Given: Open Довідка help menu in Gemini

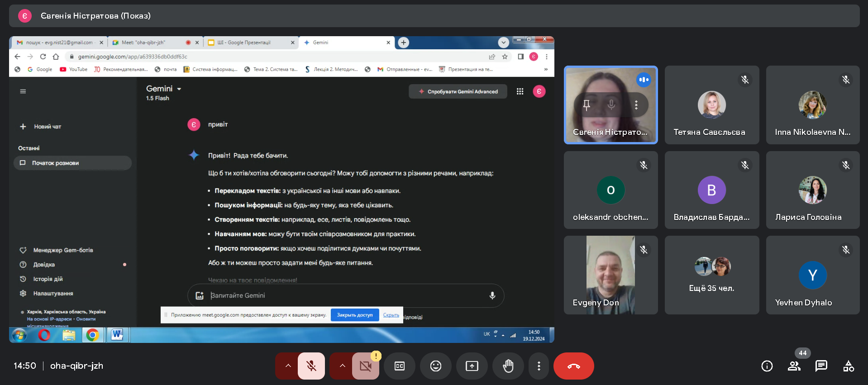Looking at the screenshot, I should (x=38, y=265).
